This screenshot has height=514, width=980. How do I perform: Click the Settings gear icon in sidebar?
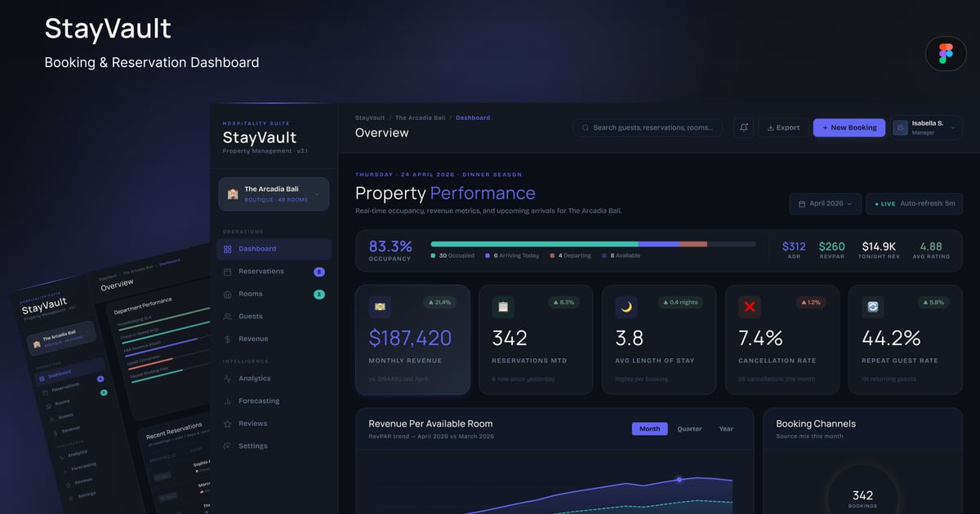[x=228, y=446]
